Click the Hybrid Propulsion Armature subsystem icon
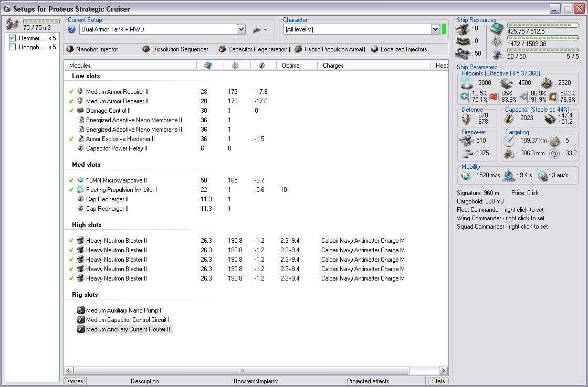 298,49
